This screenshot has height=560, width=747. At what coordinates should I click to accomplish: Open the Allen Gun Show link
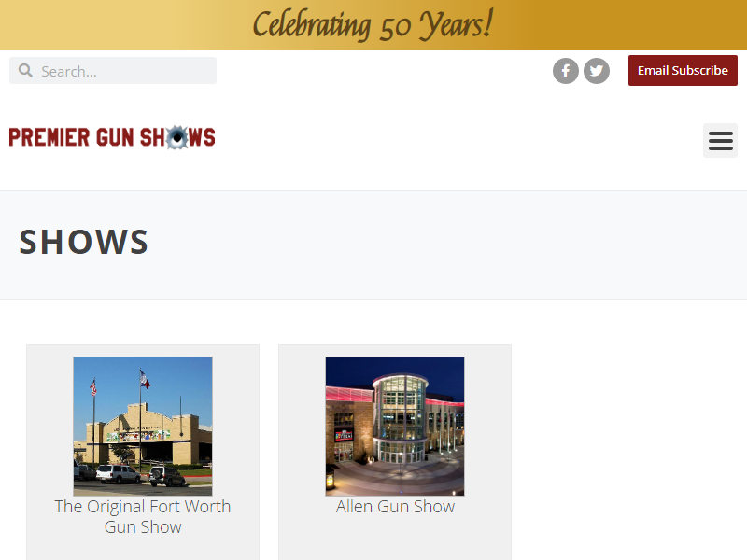click(395, 507)
